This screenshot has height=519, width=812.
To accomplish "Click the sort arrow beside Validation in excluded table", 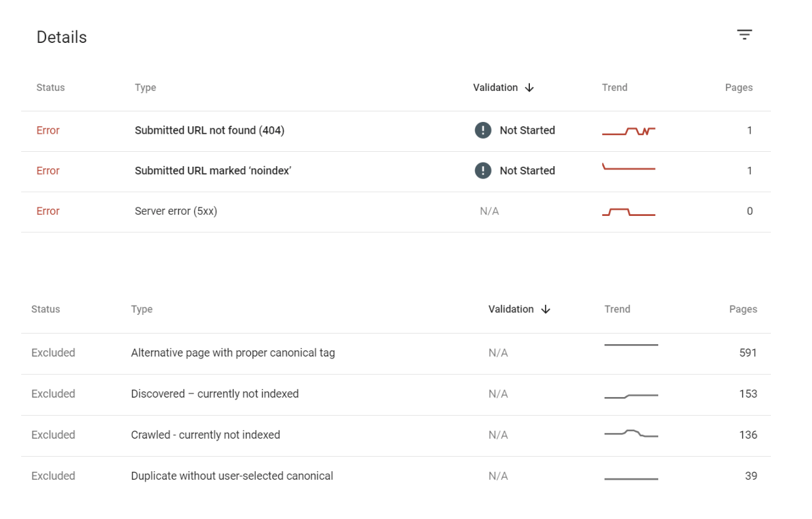I will pos(545,309).
